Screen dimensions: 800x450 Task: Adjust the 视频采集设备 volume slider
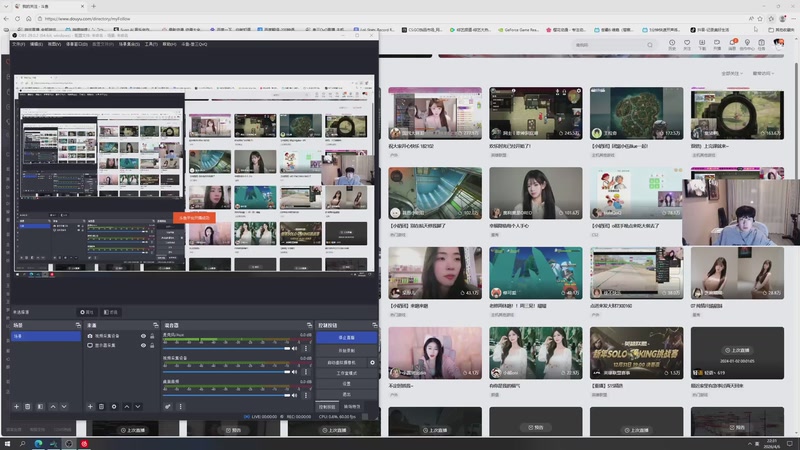(227, 372)
